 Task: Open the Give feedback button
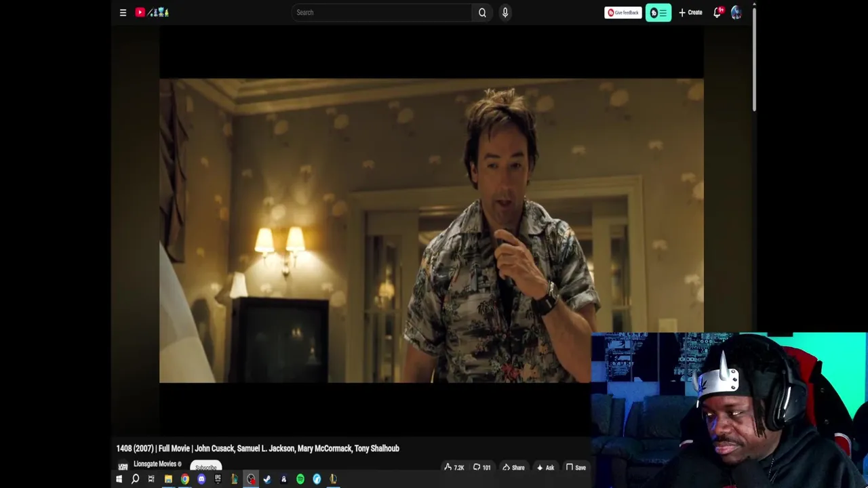click(623, 12)
